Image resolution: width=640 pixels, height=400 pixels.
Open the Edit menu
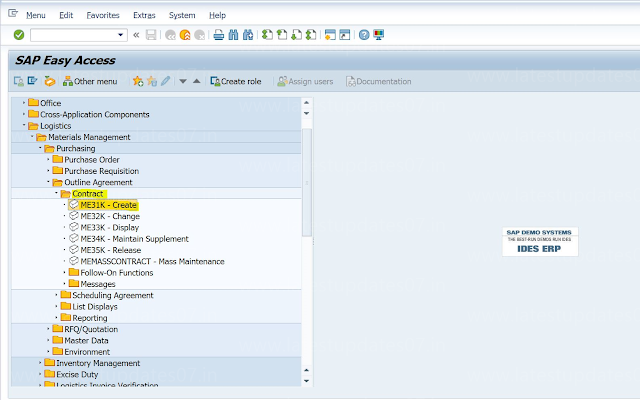[66, 16]
